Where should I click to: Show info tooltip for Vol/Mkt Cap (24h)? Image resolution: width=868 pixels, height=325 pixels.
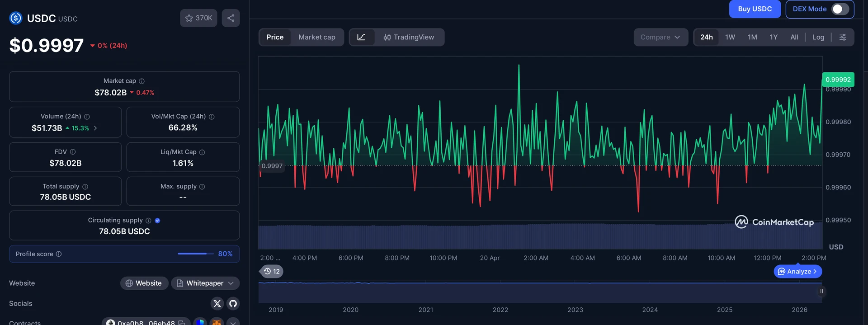click(212, 117)
